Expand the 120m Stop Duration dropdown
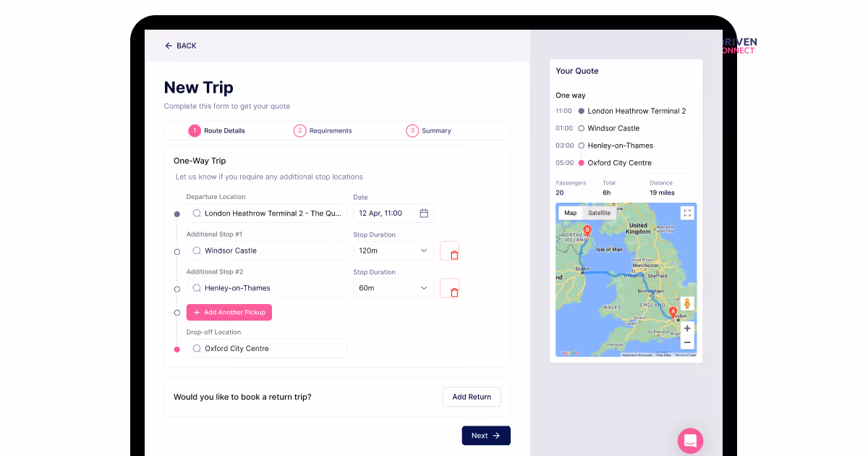868x456 pixels. coord(393,250)
